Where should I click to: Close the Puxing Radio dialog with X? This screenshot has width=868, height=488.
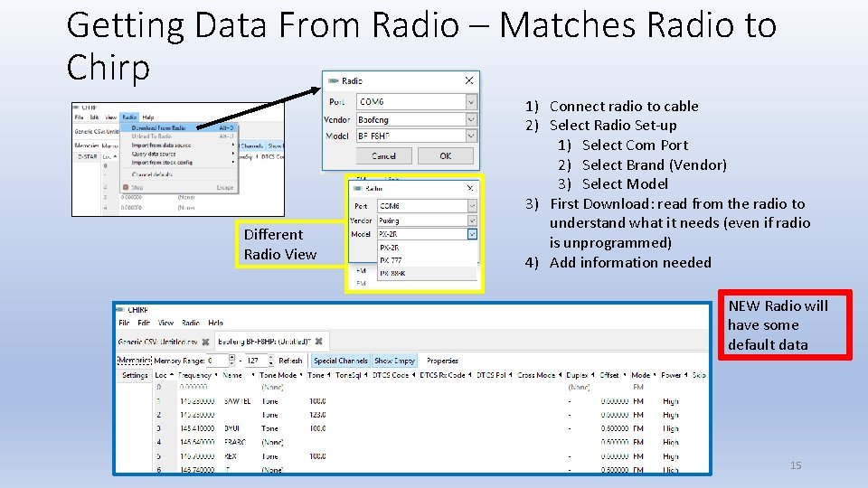click(470, 188)
